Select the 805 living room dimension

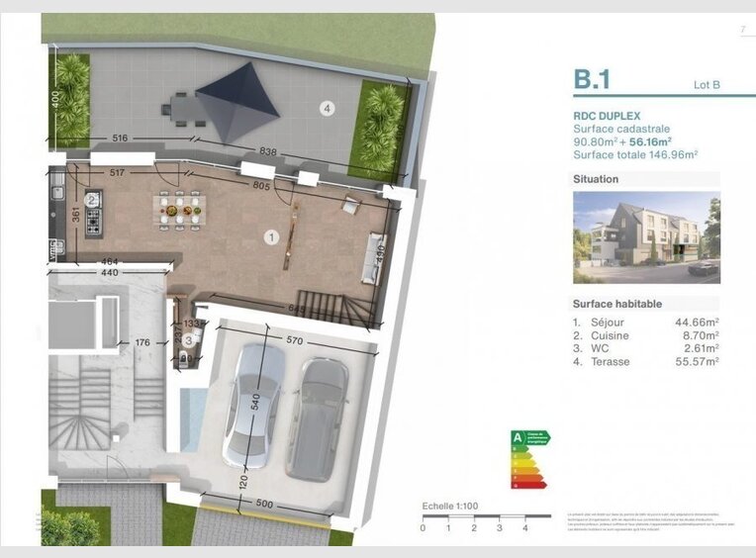[261, 186]
